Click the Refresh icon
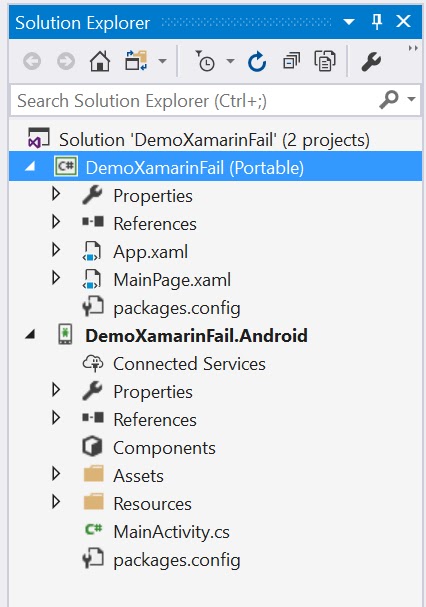 point(257,62)
